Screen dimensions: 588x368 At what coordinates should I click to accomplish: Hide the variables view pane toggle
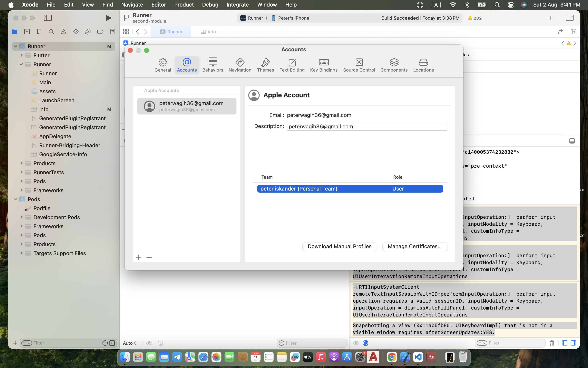[565, 343]
